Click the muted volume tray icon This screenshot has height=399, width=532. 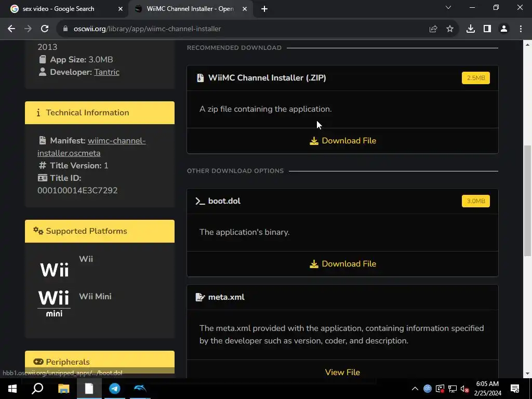[465, 389]
